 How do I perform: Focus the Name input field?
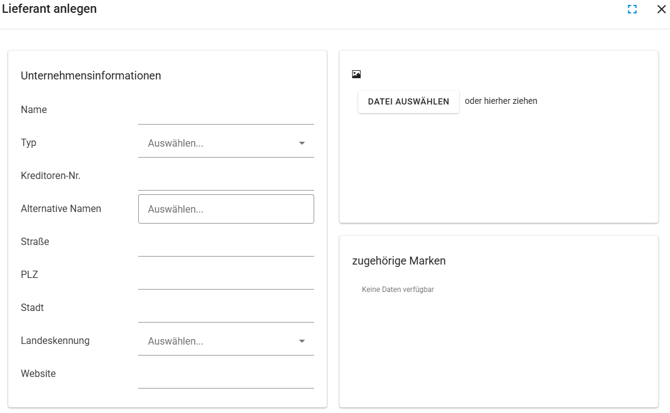[x=225, y=111]
